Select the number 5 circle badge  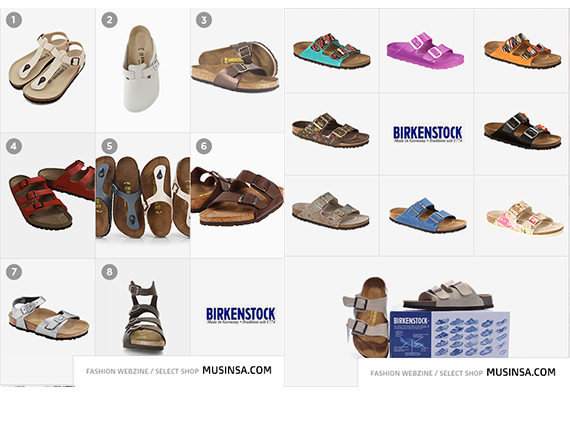[x=109, y=146]
